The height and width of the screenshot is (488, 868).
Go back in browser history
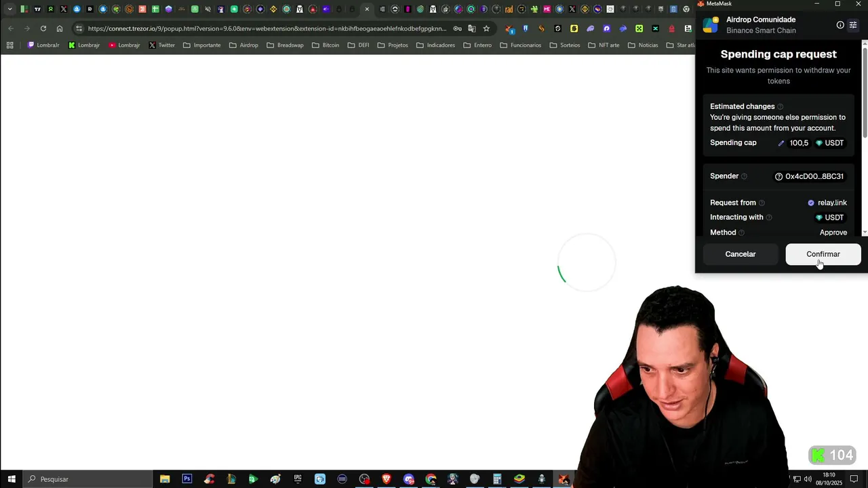11,28
